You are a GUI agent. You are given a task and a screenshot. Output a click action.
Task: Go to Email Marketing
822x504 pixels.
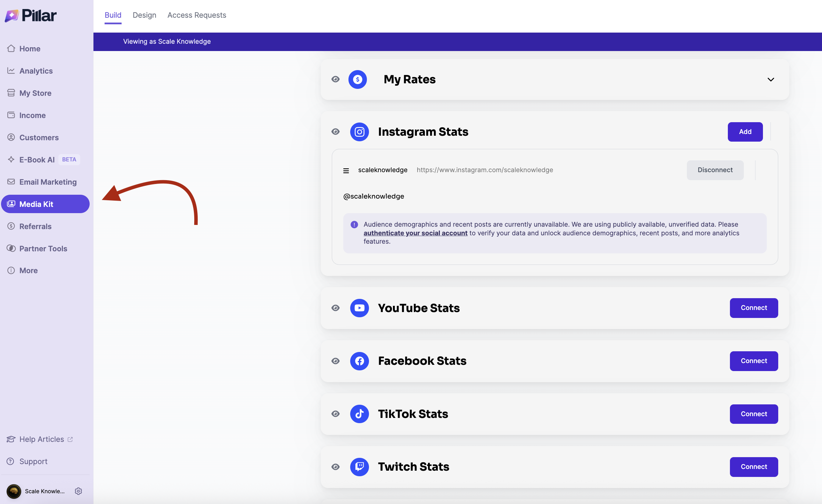click(x=45, y=182)
